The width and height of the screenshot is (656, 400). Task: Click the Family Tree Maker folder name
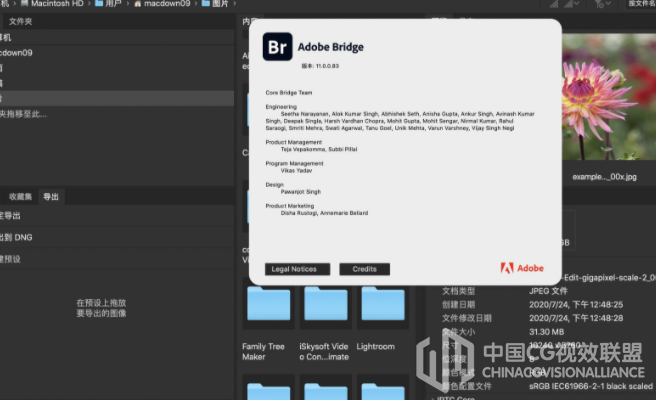(263, 351)
